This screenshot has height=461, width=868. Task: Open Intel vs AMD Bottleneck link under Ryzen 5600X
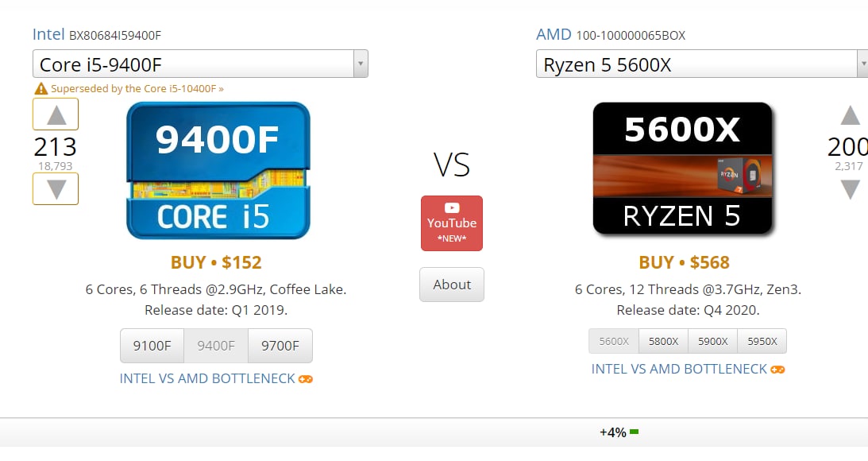(x=679, y=369)
